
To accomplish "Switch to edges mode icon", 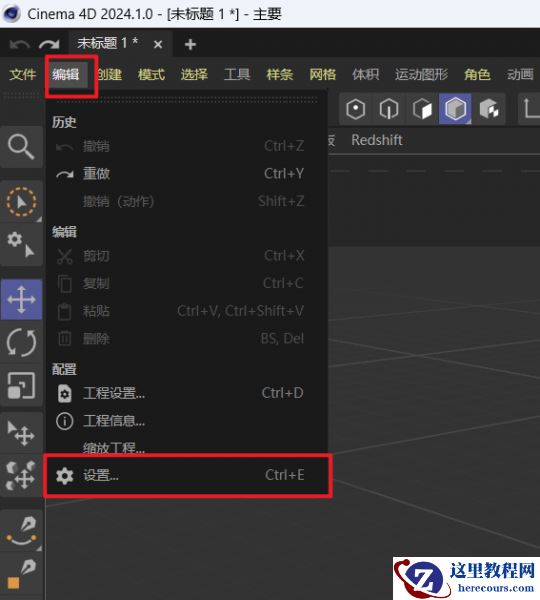I will click(x=389, y=109).
